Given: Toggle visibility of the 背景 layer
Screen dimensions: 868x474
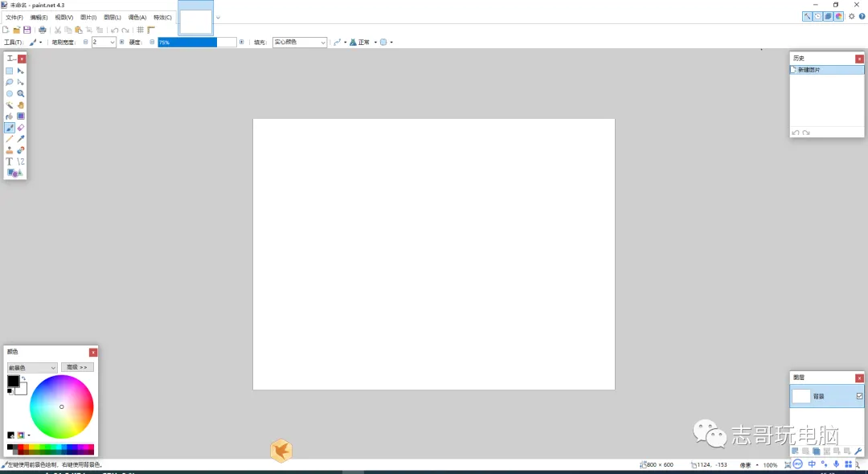Looking at the screenshot, I should [x=860, y=396].
